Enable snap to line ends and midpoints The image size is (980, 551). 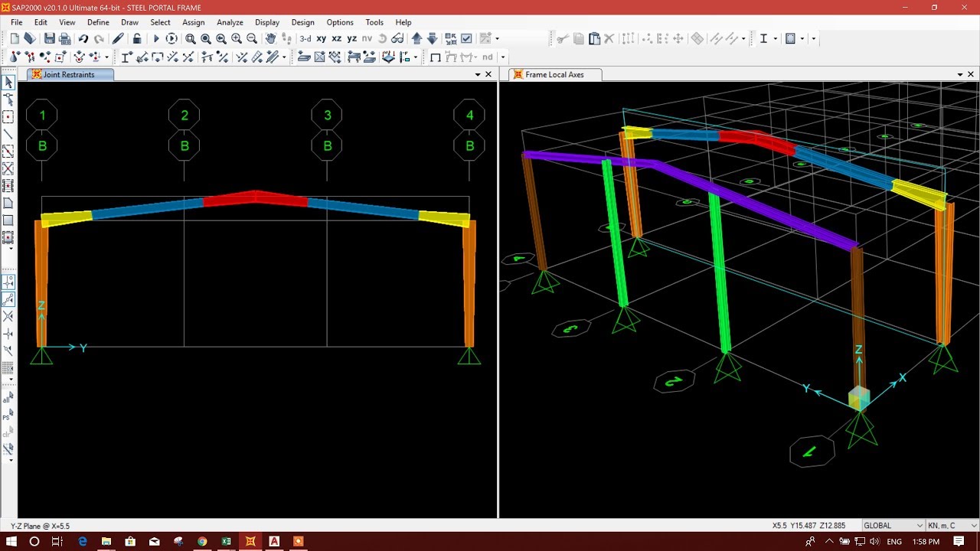9,298
